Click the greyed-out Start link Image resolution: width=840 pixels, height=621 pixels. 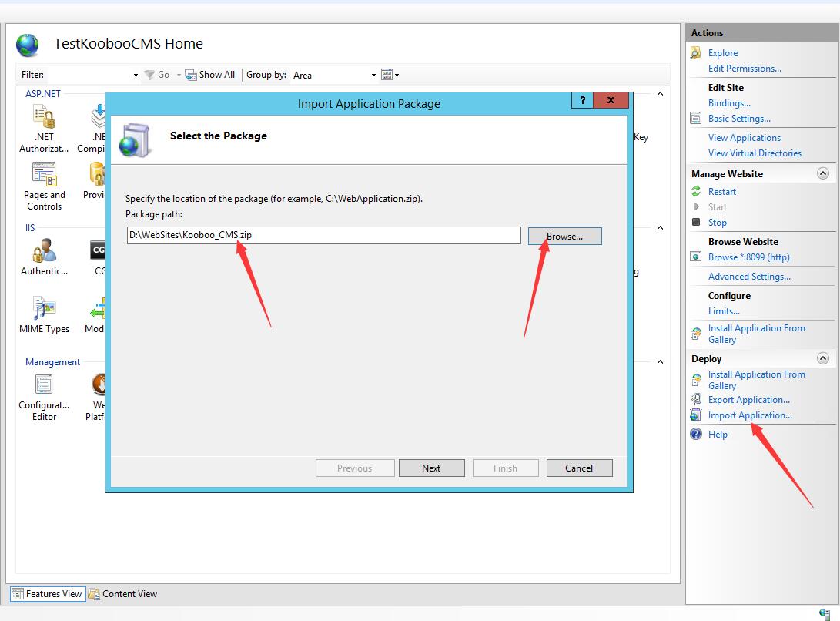click(718, 207)
